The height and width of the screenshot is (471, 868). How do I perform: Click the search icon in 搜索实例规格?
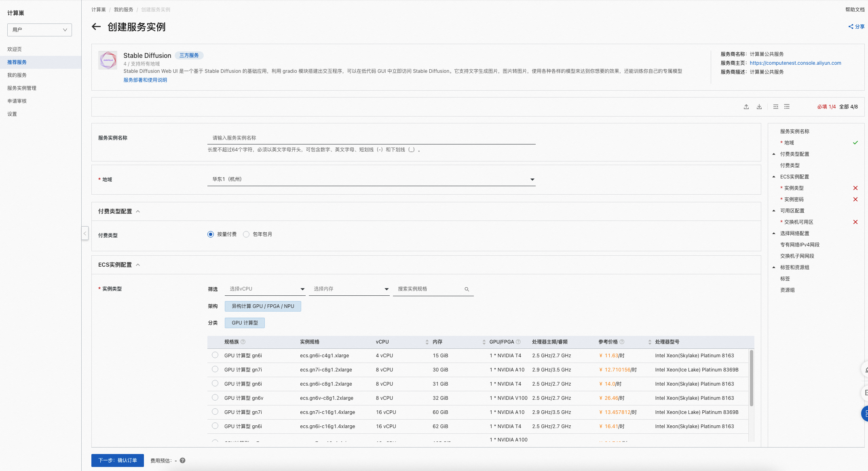pyautogui.click(x=467, y=289)
